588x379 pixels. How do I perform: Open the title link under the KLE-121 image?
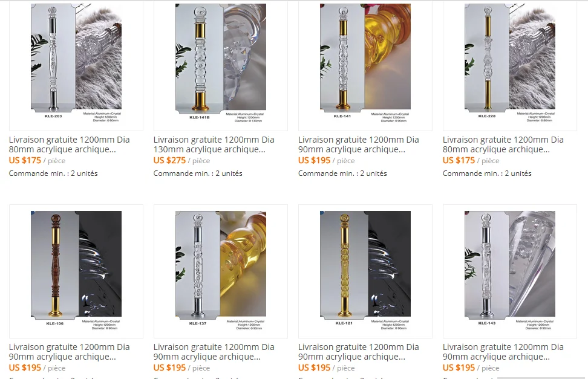point(359,352)
